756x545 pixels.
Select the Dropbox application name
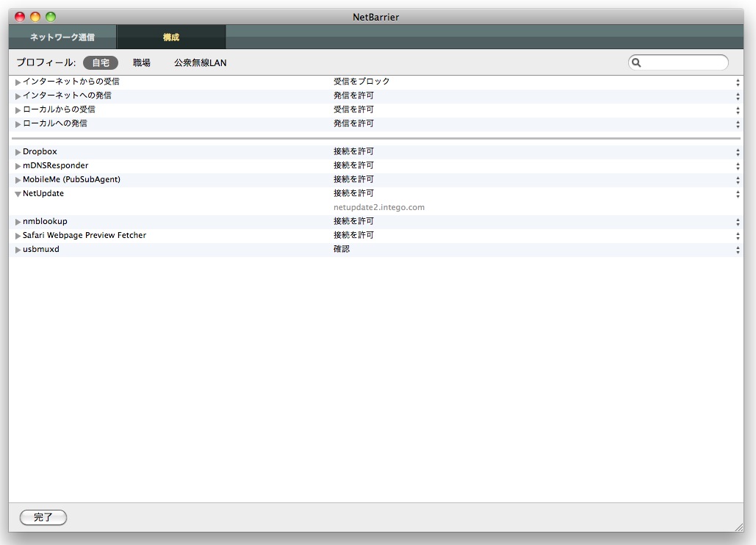tap(40, 151)
